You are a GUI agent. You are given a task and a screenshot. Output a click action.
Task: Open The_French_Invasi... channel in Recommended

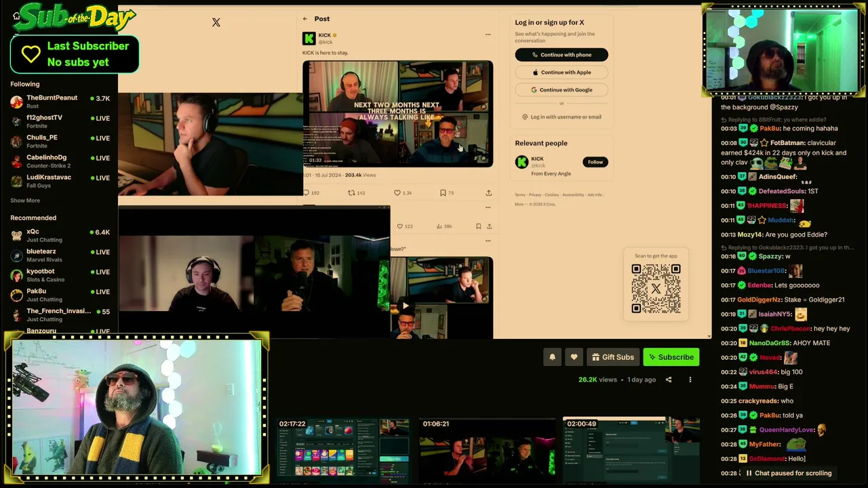pos(60,315)
